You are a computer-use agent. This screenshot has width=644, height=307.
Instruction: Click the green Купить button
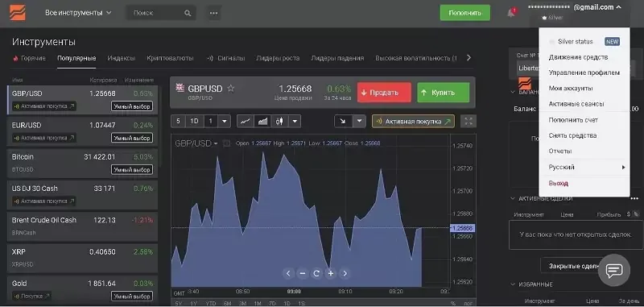tap(444, 93)
